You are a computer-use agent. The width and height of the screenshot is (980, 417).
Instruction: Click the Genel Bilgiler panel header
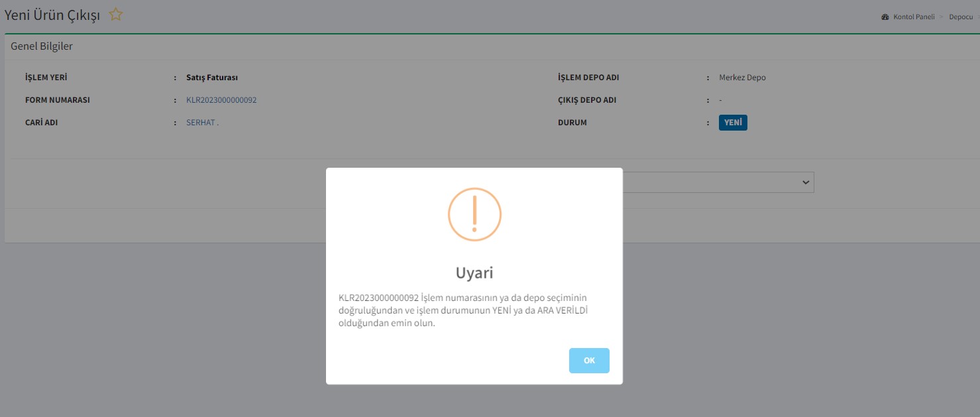(42, 46)
